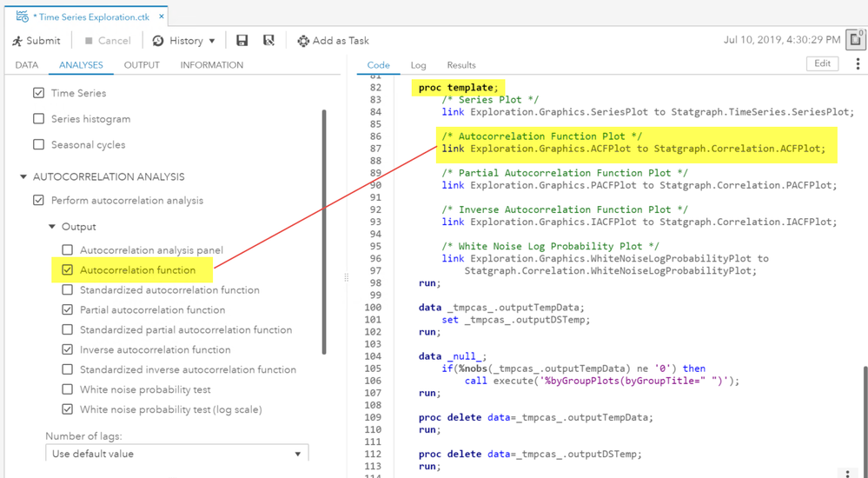Click the Submit running-man icon
The height and width of the screenshot is (478, 868).
[17, 41]
